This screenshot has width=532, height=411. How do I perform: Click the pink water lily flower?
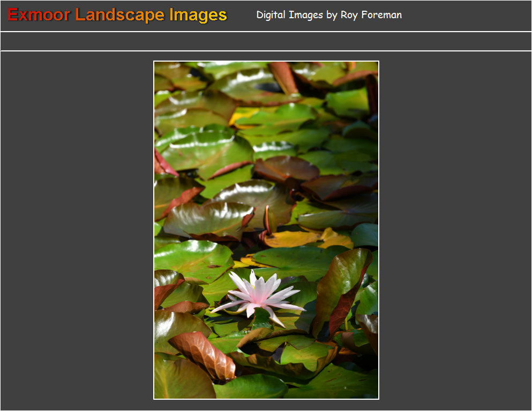[259, 295]
